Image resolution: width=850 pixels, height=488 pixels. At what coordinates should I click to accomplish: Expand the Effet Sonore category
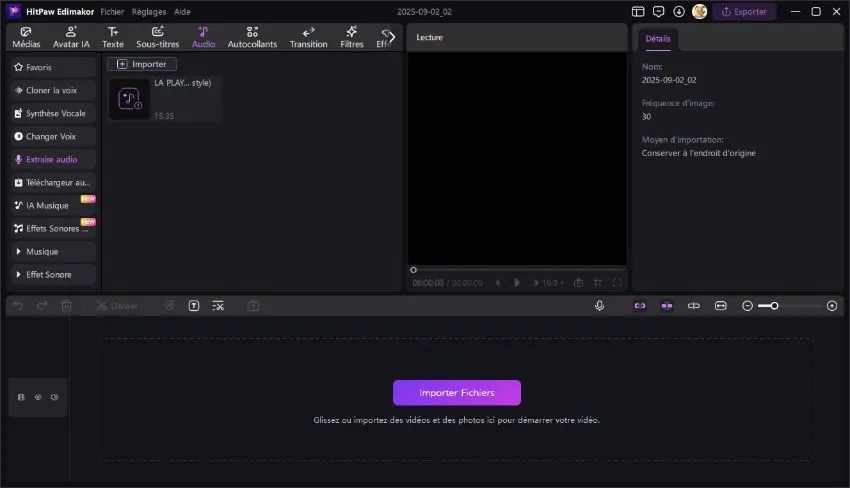[53, 274]
